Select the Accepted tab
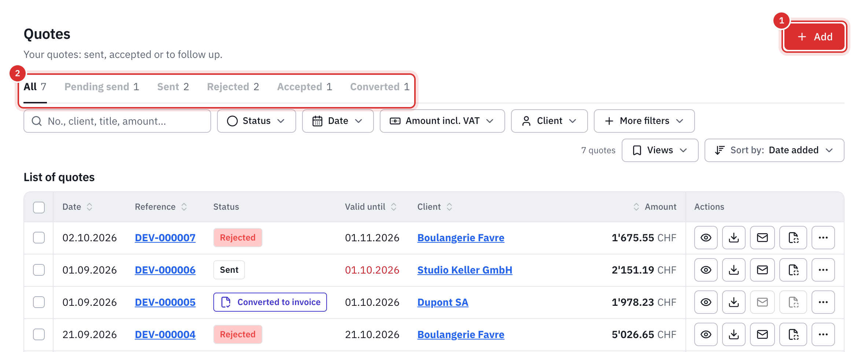The height and width of the screenshot is (352, 868). pyautogui.click(x=305, y=87)
